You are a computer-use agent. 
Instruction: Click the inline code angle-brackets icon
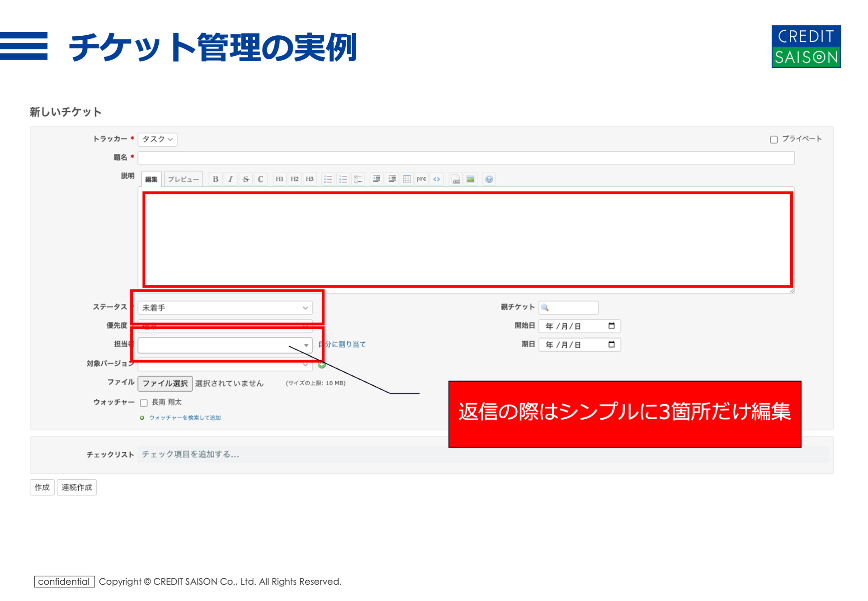436,179
